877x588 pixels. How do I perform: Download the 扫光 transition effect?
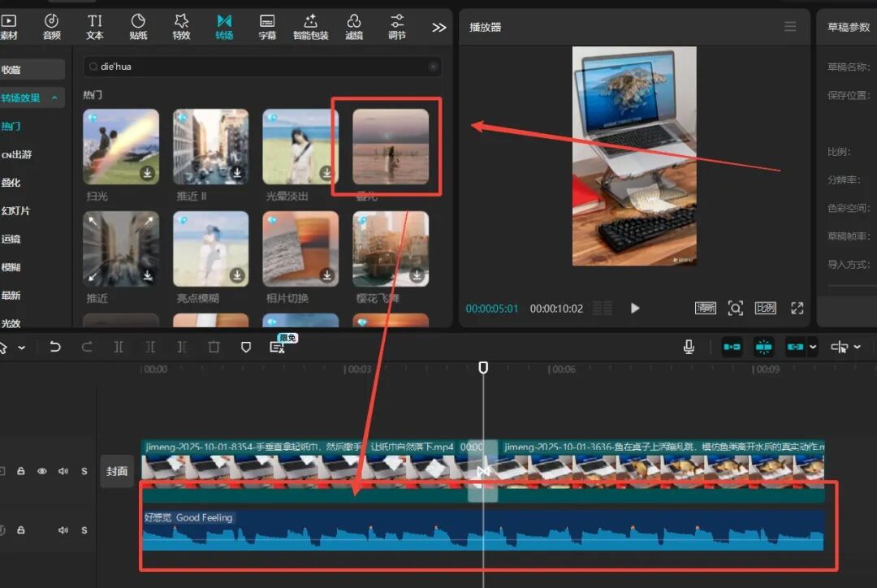click(x=147, y=172)
